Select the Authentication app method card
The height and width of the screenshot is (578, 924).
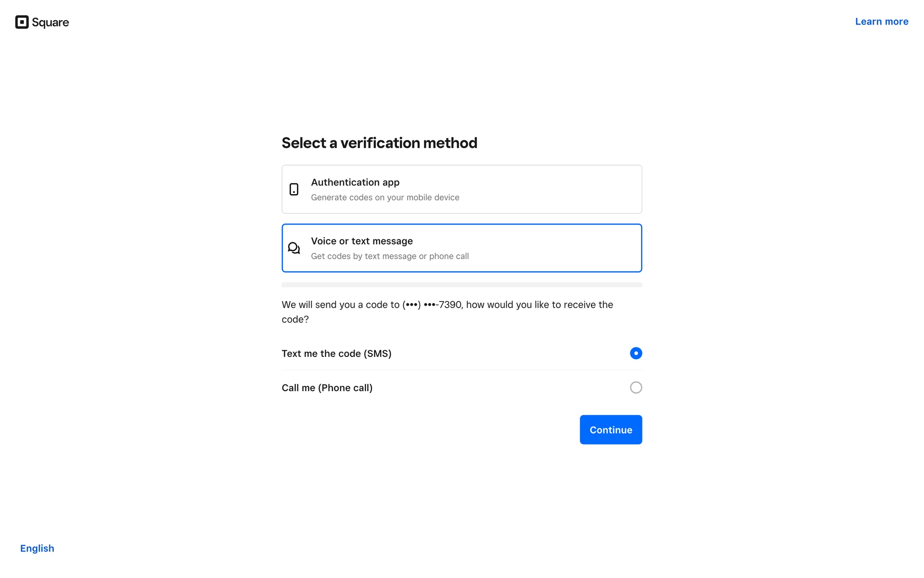pyautogui.click(x=529, y=189)
